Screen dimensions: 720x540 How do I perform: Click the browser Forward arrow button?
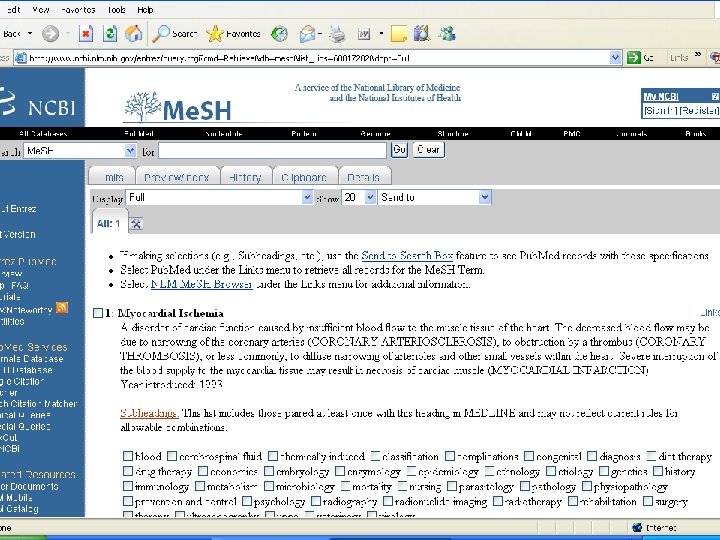(x=51, y=34)
